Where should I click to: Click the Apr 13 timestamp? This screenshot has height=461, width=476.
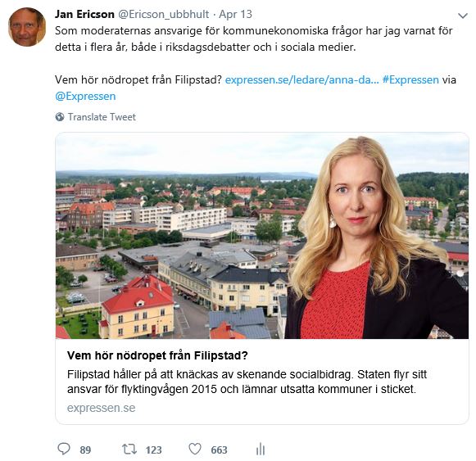click(236, 14)
